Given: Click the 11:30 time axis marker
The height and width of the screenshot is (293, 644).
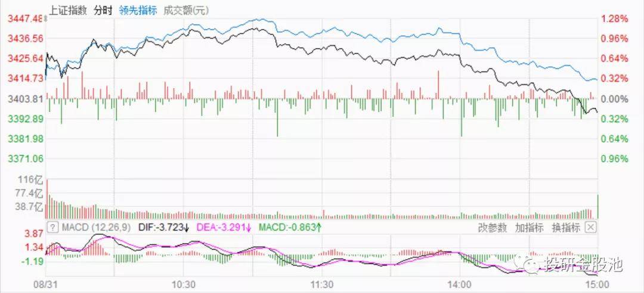Looking at the screenshot, I should (322, 285).
